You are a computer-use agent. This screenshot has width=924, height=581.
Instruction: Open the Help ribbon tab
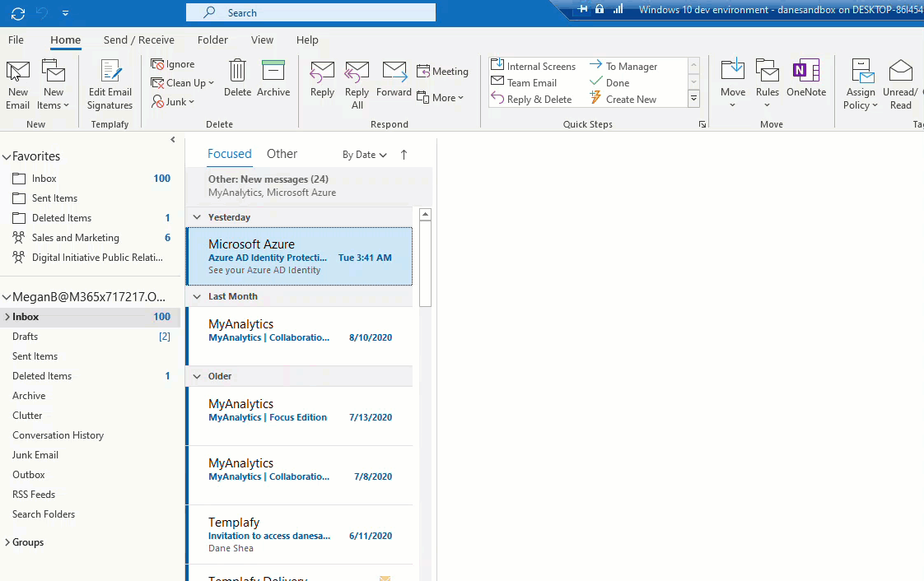coord(307,40)
